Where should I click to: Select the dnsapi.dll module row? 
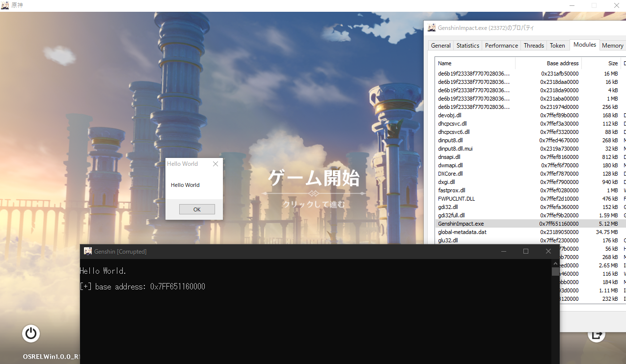pos(530,157)
